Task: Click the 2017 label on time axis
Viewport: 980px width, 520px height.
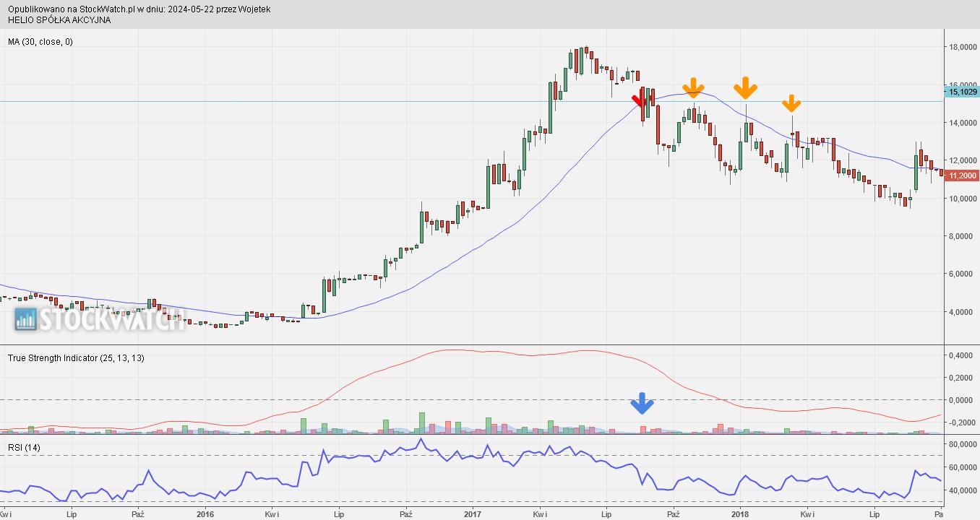Action: click(473, 515)
